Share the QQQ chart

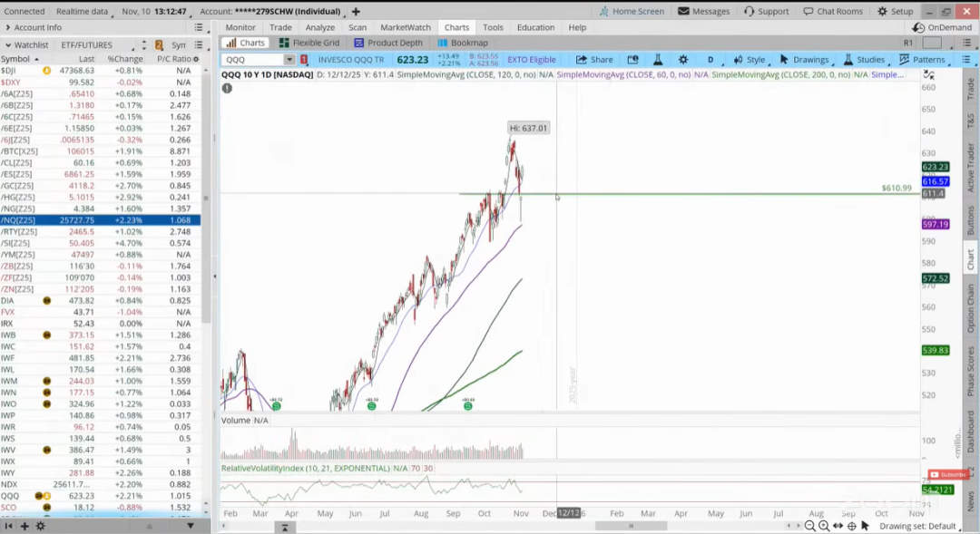click(x=594, y=59)
